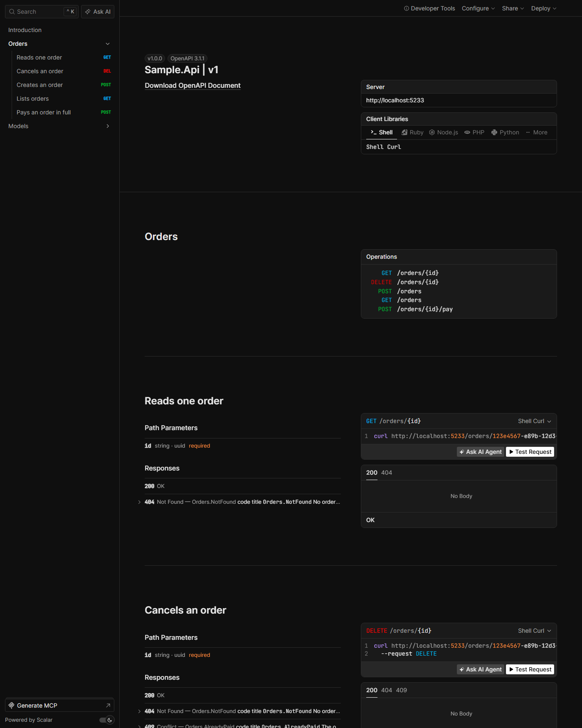Click the Developer Tools info icon

pos(407,8)
